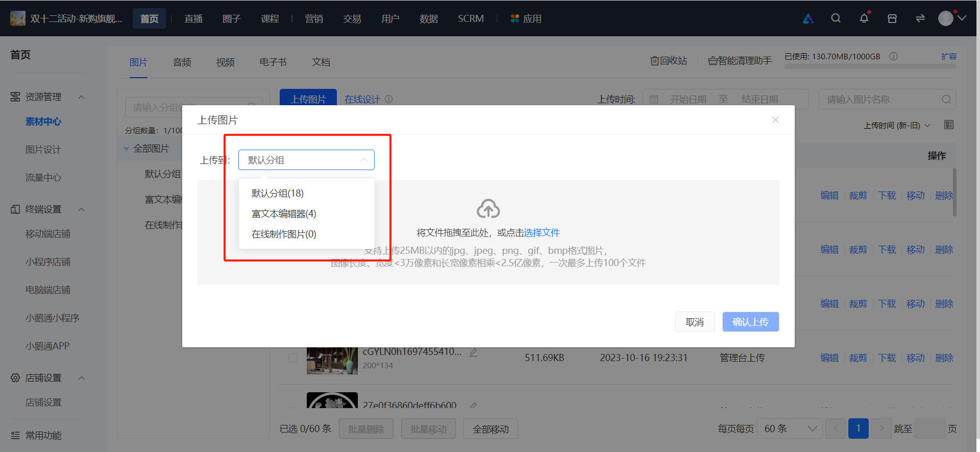Click the 应用 apps icon

tap(526, 19)
